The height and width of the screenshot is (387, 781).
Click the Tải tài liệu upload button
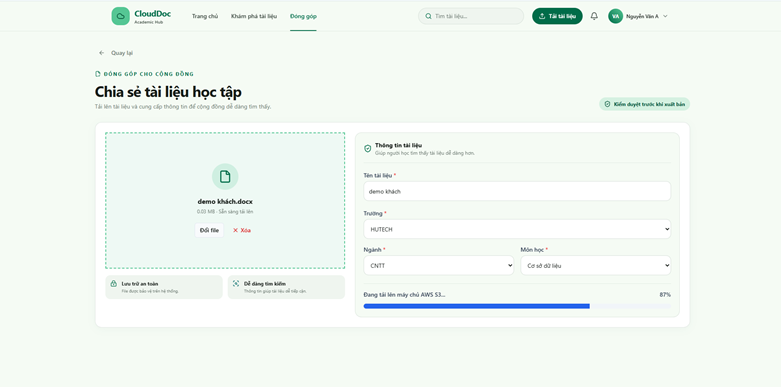557,16
